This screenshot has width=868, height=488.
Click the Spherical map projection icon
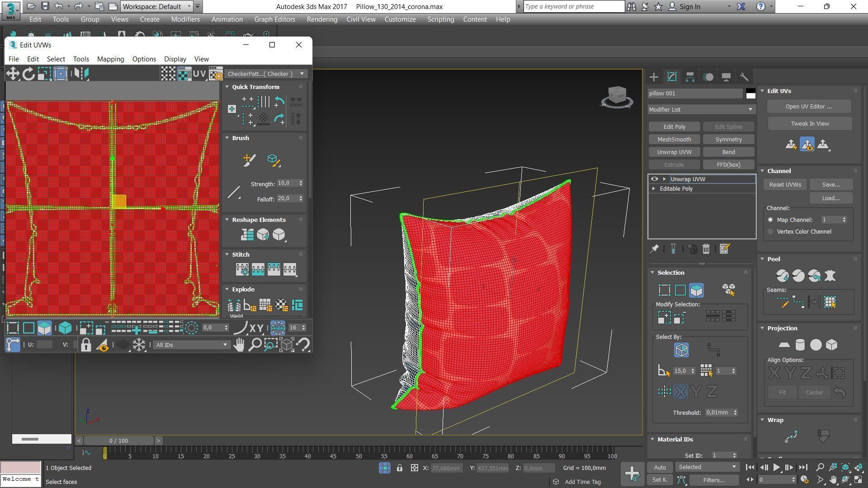[x=816, y=345]
